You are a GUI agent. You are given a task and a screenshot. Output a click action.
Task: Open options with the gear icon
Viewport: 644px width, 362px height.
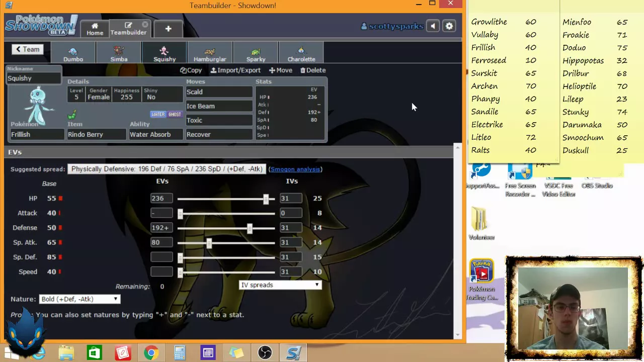click(449, 26)
